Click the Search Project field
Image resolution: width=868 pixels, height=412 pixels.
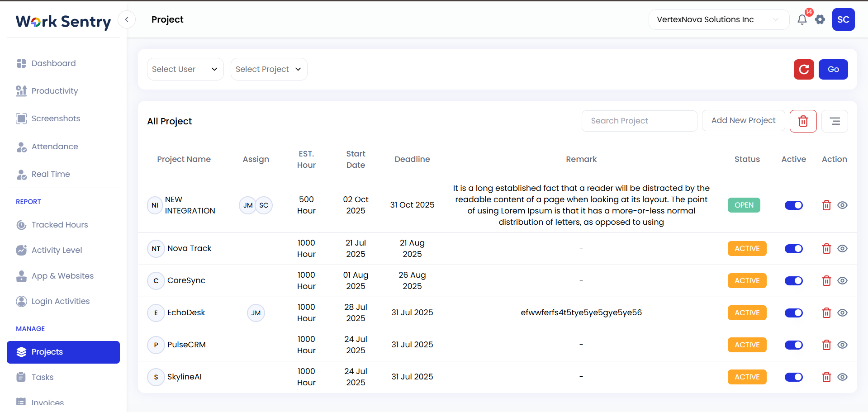[x=639, y=121]
